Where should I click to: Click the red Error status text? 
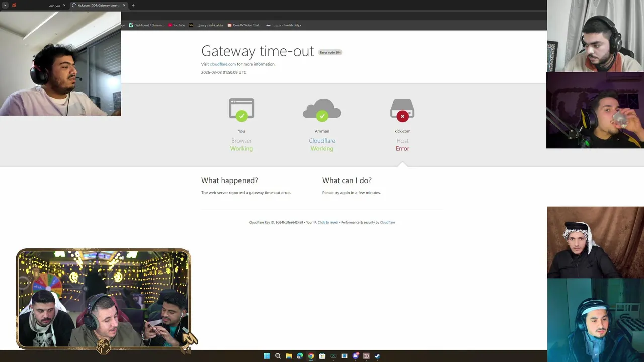(x=403, y=149)
